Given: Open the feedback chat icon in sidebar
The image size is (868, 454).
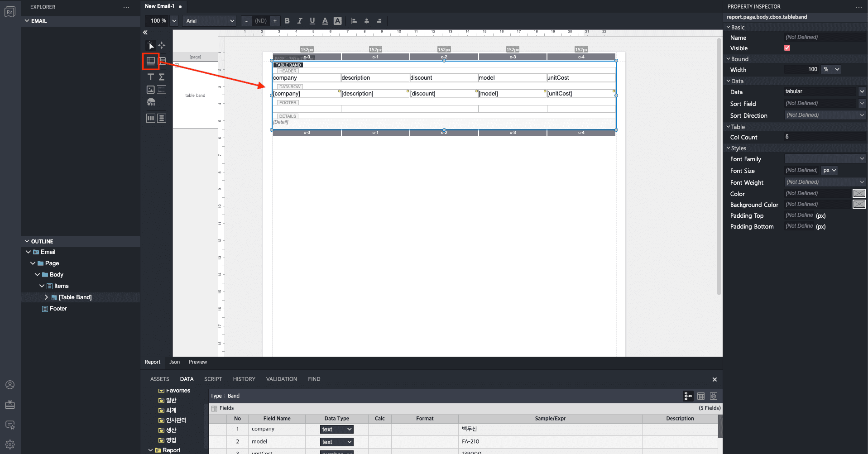Looking at the screenshot, I should pyautogui.click(x=10, y=425).
